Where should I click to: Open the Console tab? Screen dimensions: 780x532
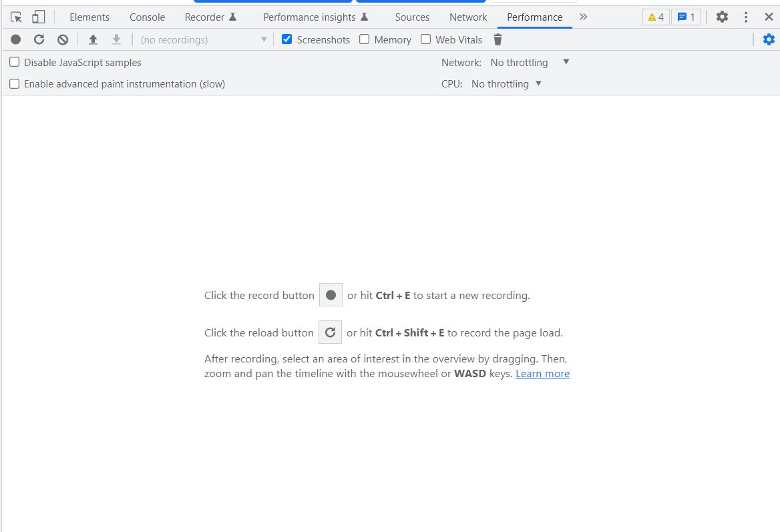147,17
